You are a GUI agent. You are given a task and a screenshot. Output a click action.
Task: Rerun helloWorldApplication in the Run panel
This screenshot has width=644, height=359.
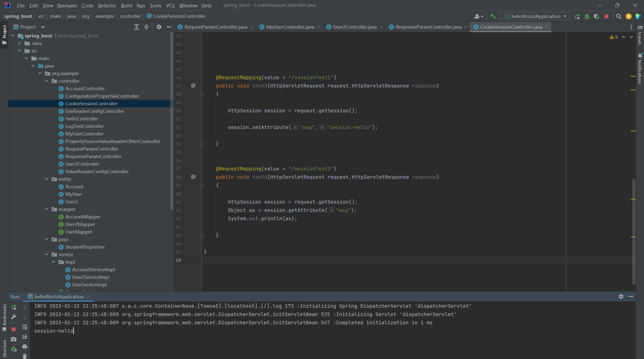[14, 307]
